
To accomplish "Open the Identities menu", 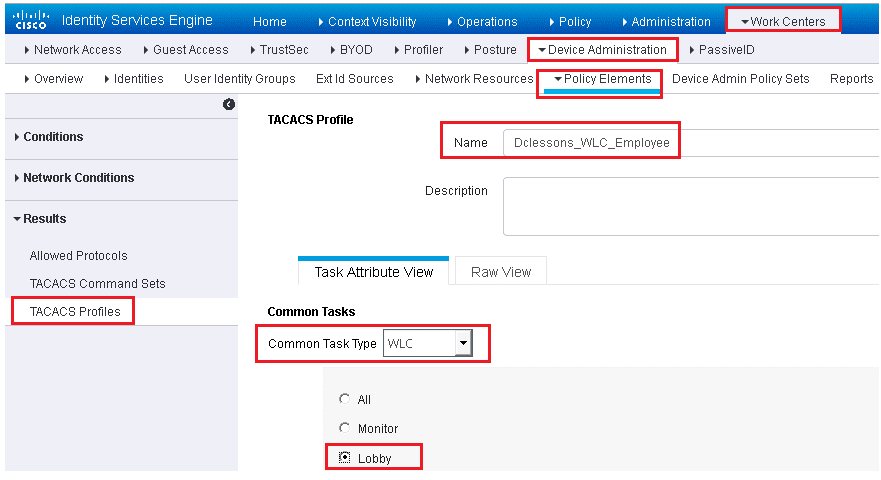I will (x=134, y=79).
